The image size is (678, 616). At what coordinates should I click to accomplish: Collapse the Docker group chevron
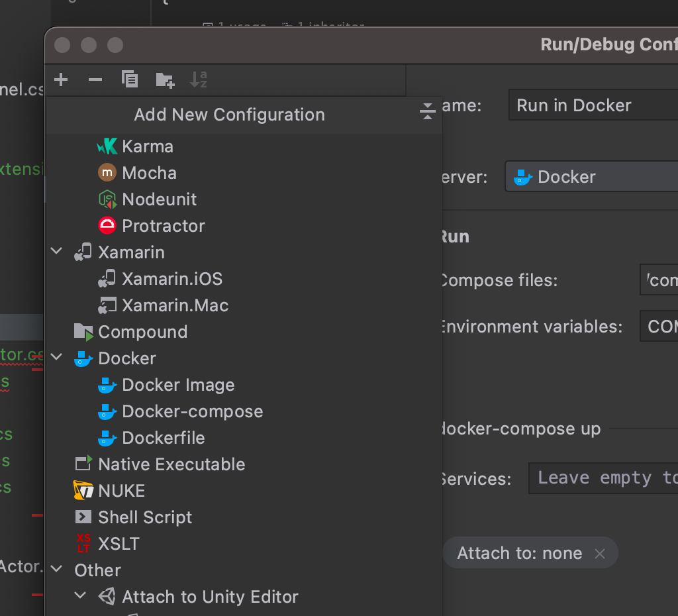pos(56,357)
